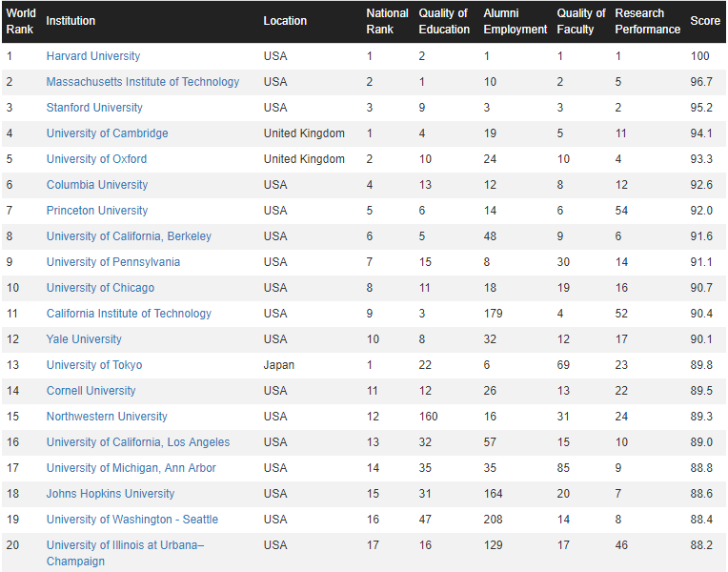The height and width of the screenshot is (572, 728).
Task: Open University of California, Los Angeles link
Action: pyautogui.click(x=138, y=442)
